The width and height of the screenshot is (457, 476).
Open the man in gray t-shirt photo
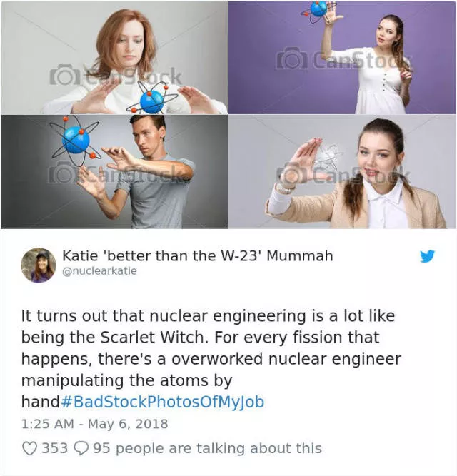(114, 171)
